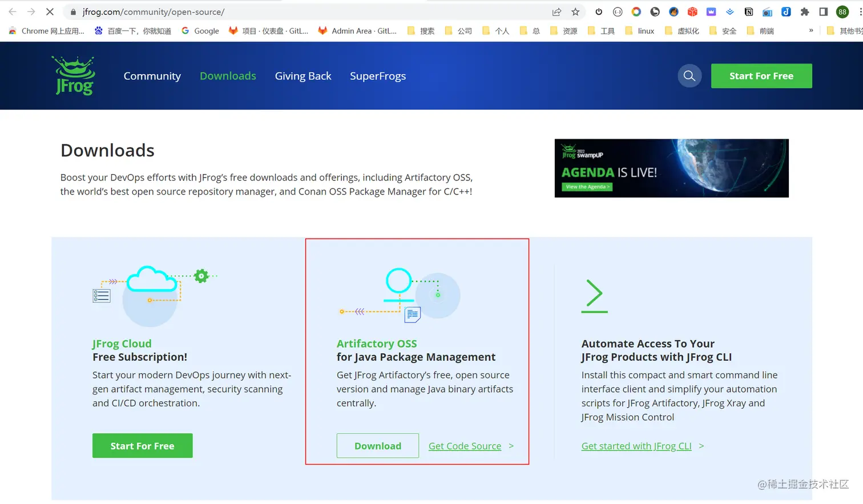Click Start For Free under JFrog Cloud
Viewport: 863px width, 504px height.
[143, 446]
